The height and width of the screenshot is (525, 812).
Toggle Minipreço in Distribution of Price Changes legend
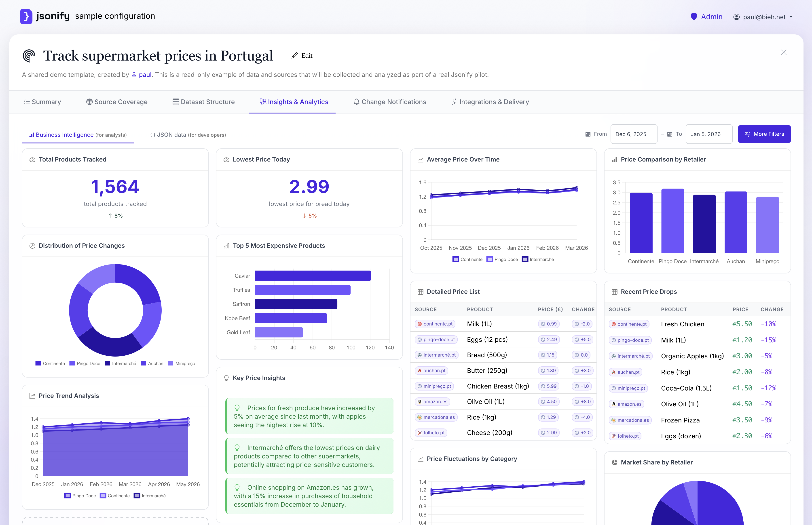click(182, 363)
